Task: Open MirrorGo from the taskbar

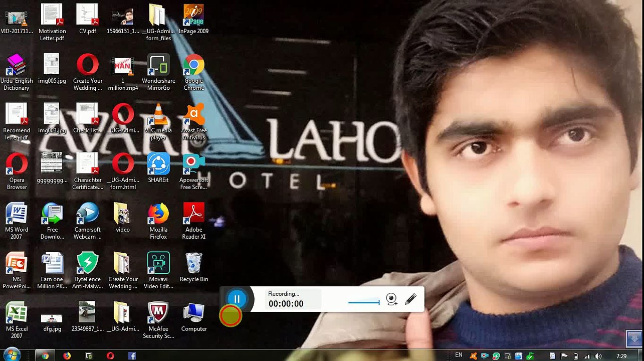Action: tap(89, 355)
